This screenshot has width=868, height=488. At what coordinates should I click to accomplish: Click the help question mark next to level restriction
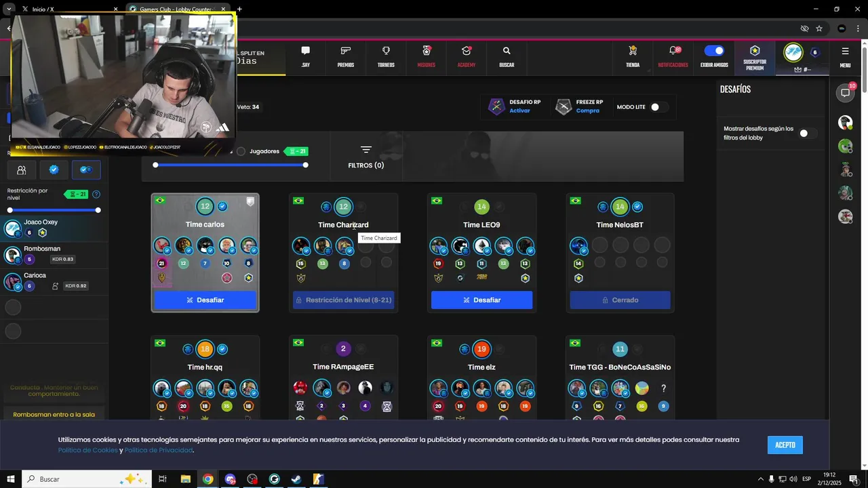(x=96, y=195)
